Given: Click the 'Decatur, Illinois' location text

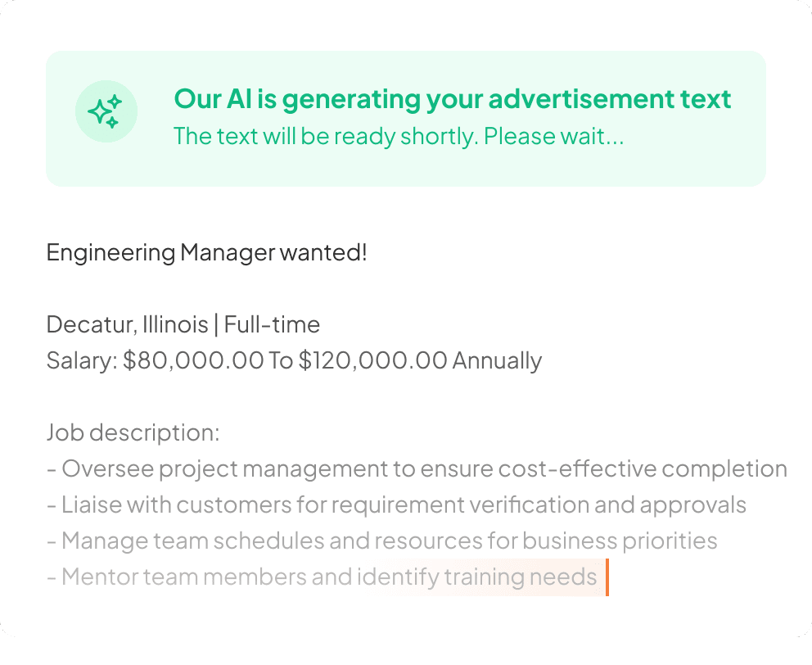Looking at the screenshot, I should click(x=127, y=324).
